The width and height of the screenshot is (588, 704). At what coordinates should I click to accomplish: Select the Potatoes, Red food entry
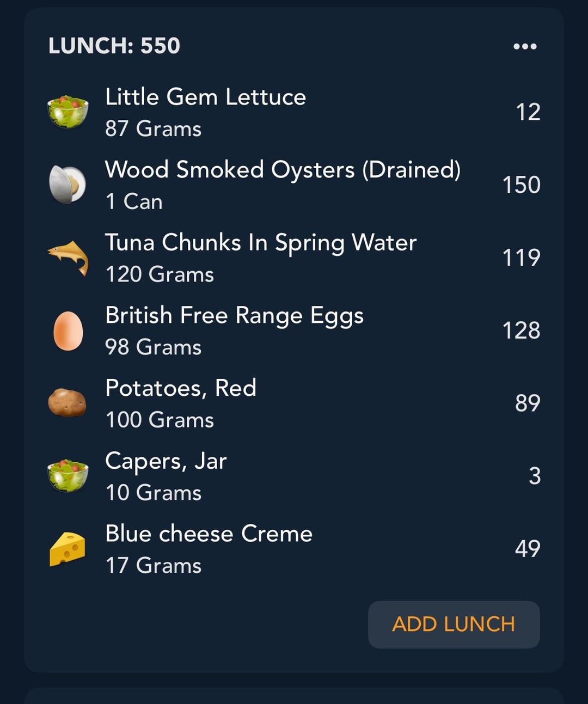tap(294, 403)
